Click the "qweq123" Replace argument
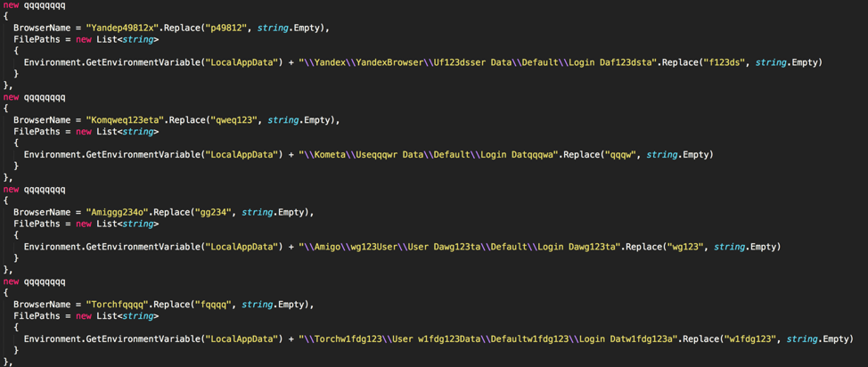This screenshot has height=367, width=868. pos(233,120)
